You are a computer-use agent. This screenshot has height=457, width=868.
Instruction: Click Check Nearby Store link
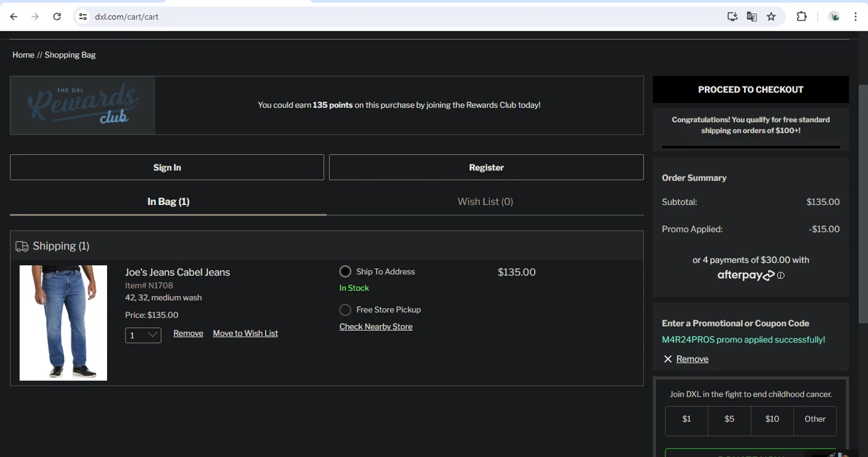point(376,327)
